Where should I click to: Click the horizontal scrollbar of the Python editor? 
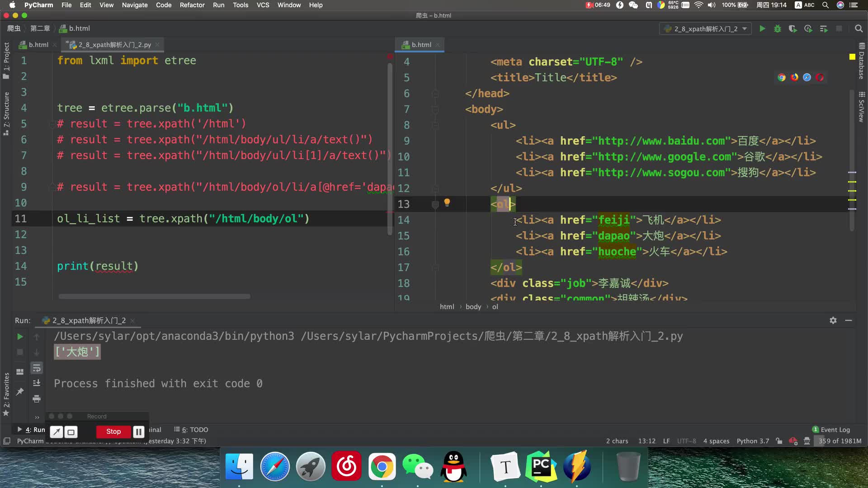coord(154,296)
